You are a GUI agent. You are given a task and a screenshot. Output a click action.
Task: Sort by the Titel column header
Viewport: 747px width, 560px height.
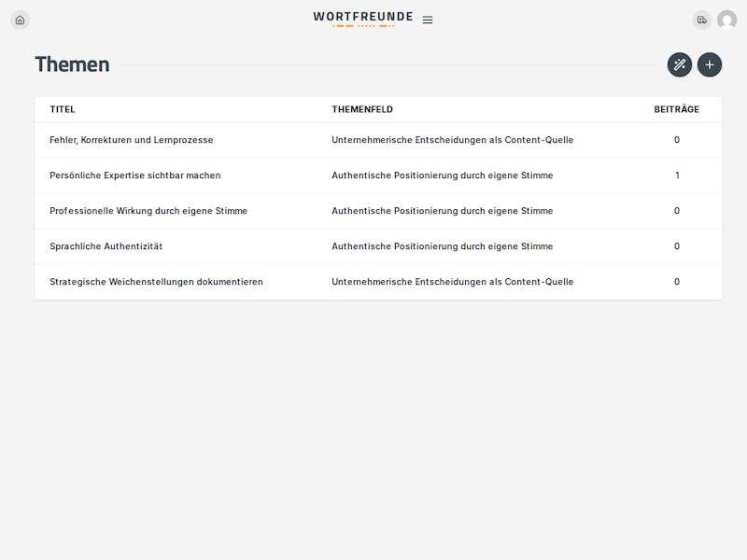(x=63, y=109)
